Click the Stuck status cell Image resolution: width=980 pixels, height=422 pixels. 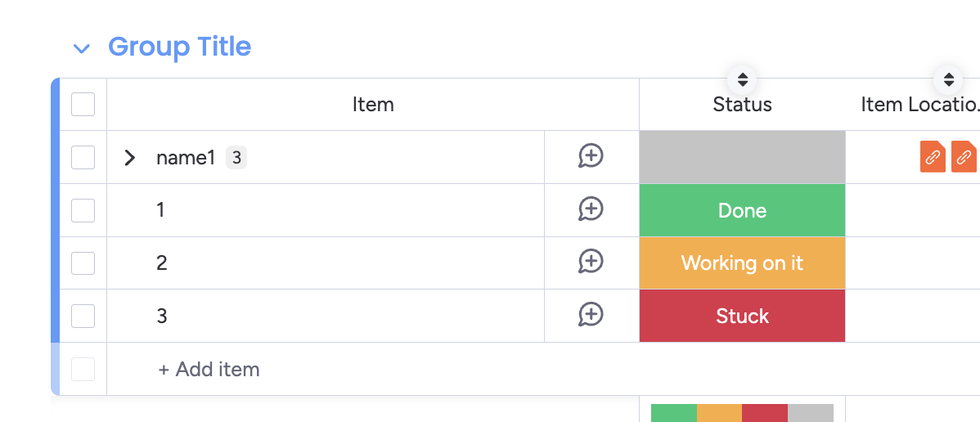(x=742, y=316)
